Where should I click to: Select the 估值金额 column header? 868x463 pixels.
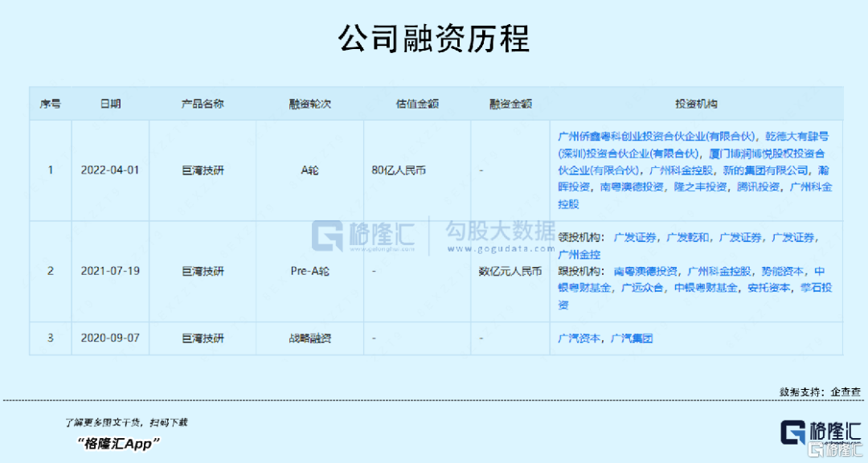(x=417, y=104)
